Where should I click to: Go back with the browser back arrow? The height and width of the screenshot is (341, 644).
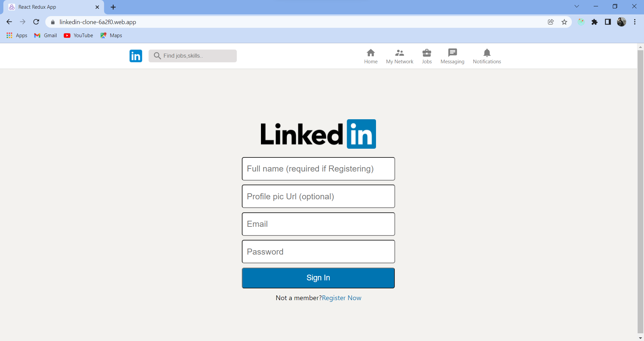(x=9, y=22)
